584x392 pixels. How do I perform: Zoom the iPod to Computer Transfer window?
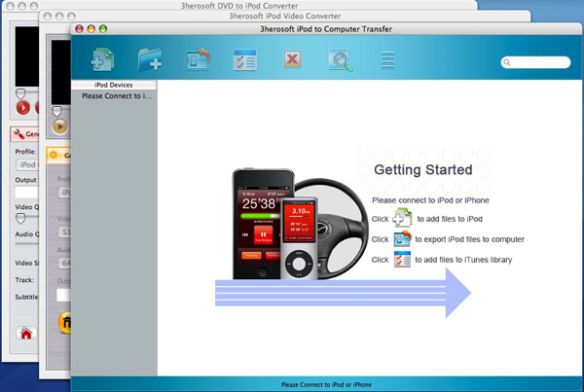coord(103,28)
